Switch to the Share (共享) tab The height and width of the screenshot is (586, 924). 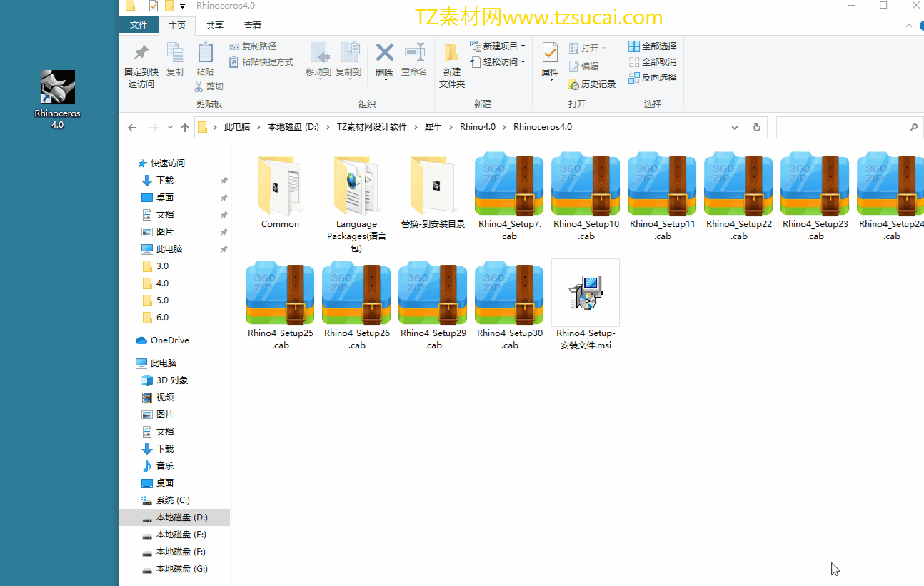[214, 26]
